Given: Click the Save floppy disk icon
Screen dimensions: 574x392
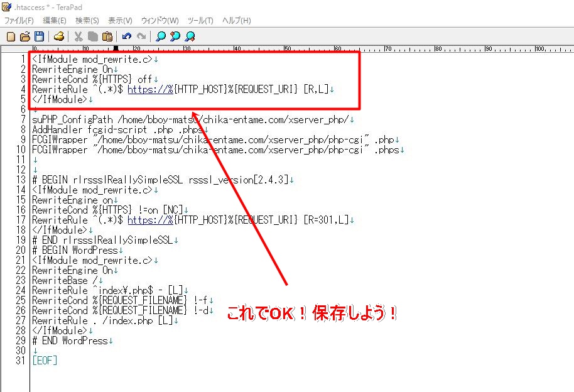Looking at the screenshot, I should [x=39, y=36].
